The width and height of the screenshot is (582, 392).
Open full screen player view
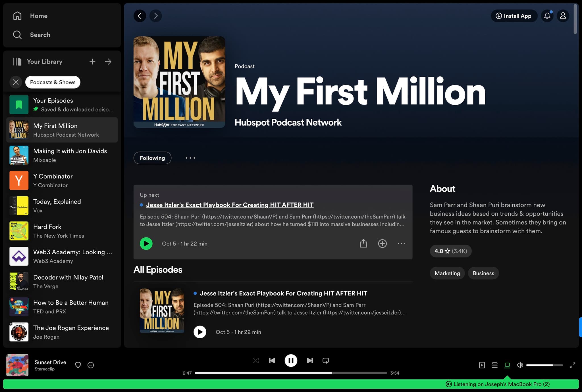tap(572, 365)
